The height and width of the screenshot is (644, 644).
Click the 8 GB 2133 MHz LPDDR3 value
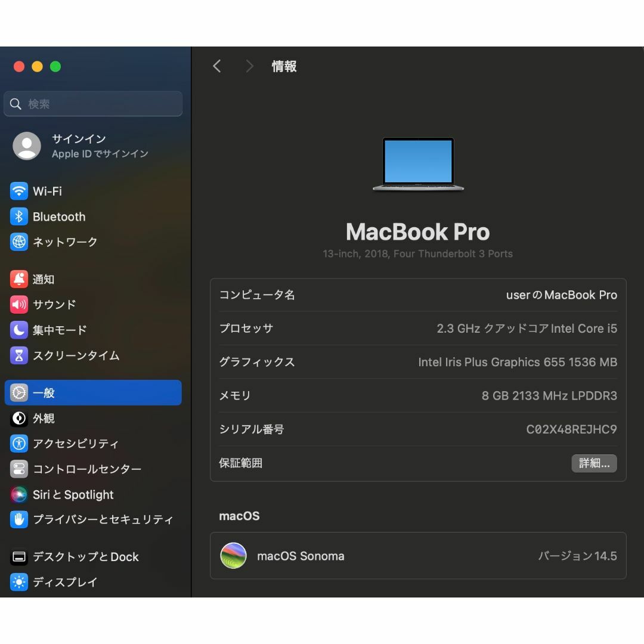coord(549,395)
